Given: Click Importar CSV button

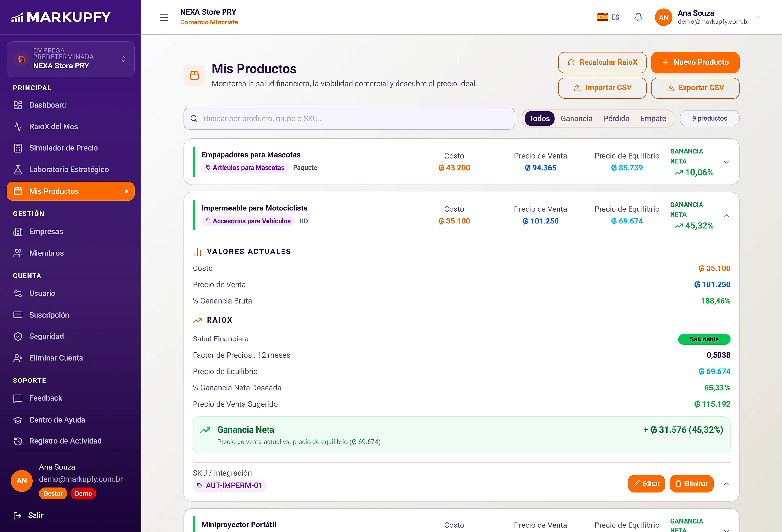Looking at the screenshot, I should pyautogui.click(x=602, y=88).
